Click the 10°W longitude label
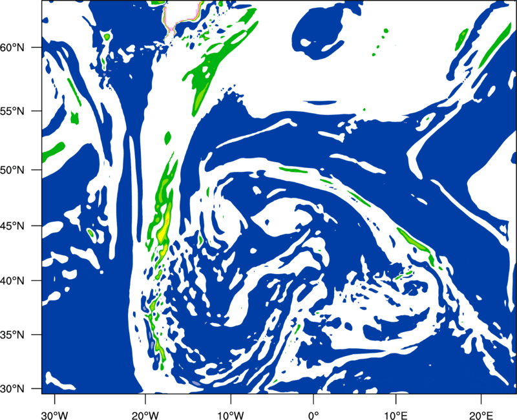The image size is (517, 420). pos(231,415)
